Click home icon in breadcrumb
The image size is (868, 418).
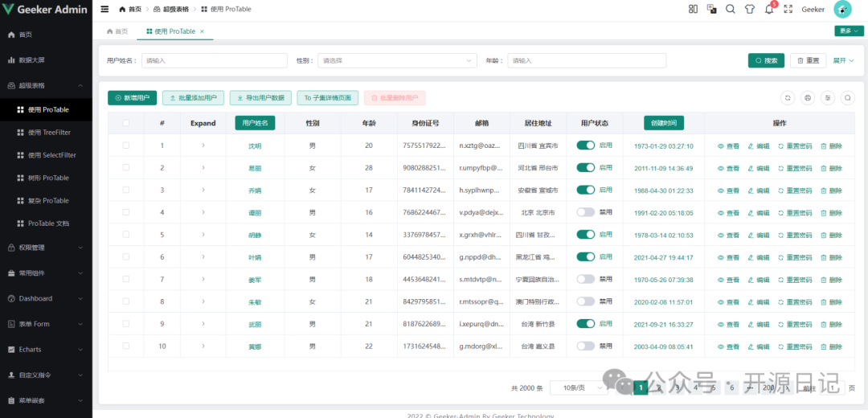click(x=122, y=10)
